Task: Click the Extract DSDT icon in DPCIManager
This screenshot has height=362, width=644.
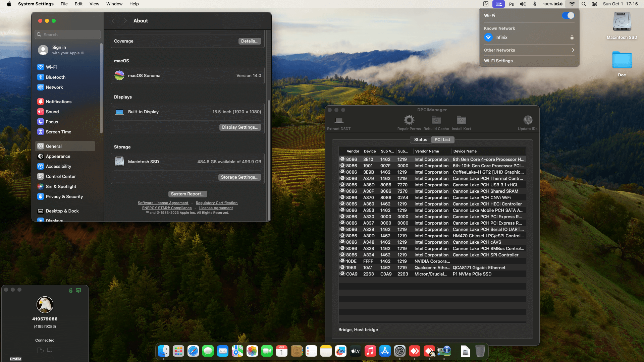Action: tap(338, 122)
